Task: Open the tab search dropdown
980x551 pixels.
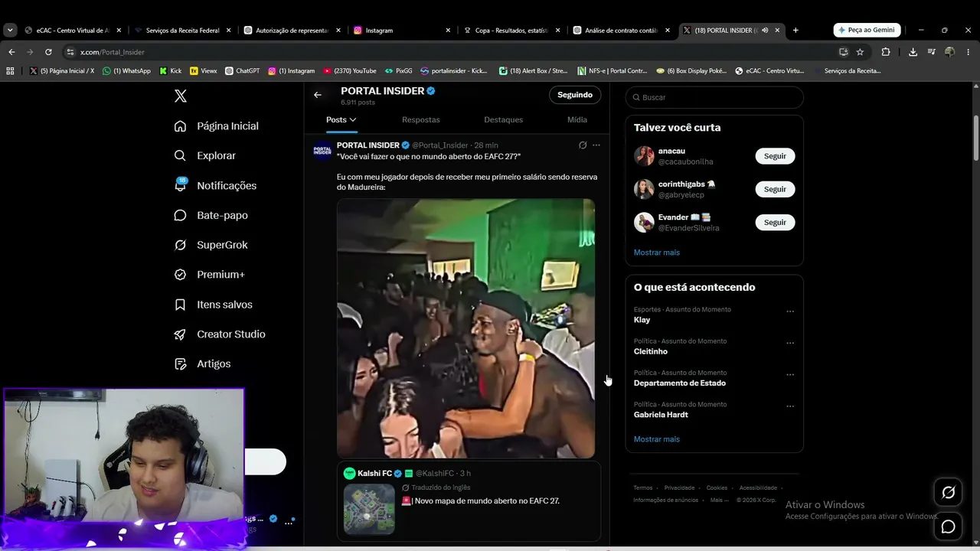Action: click(x=10, y=31)
